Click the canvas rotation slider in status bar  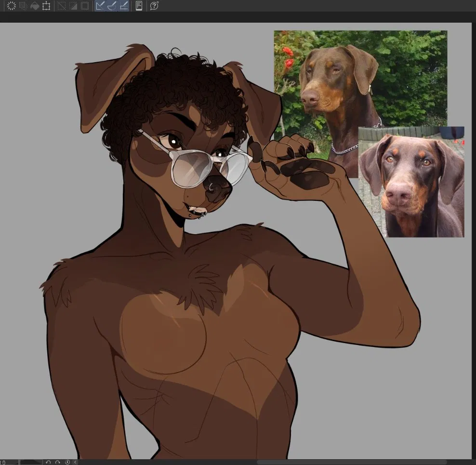tap(30, 462)
